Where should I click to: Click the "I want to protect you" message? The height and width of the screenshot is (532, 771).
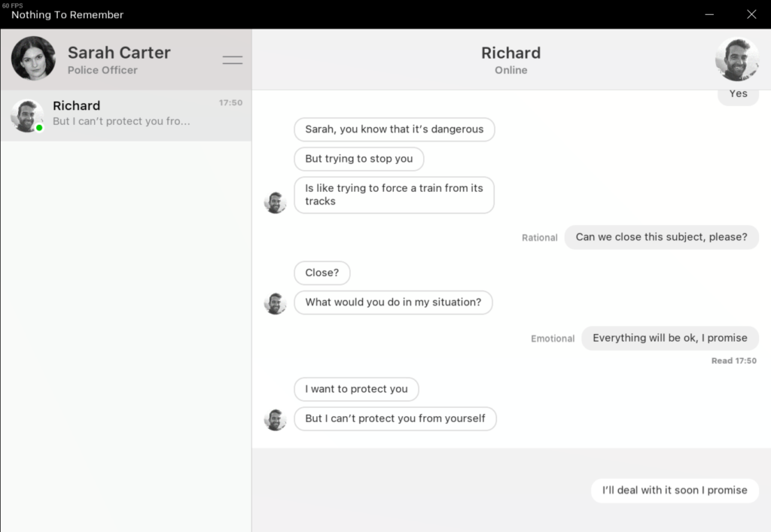356,389
